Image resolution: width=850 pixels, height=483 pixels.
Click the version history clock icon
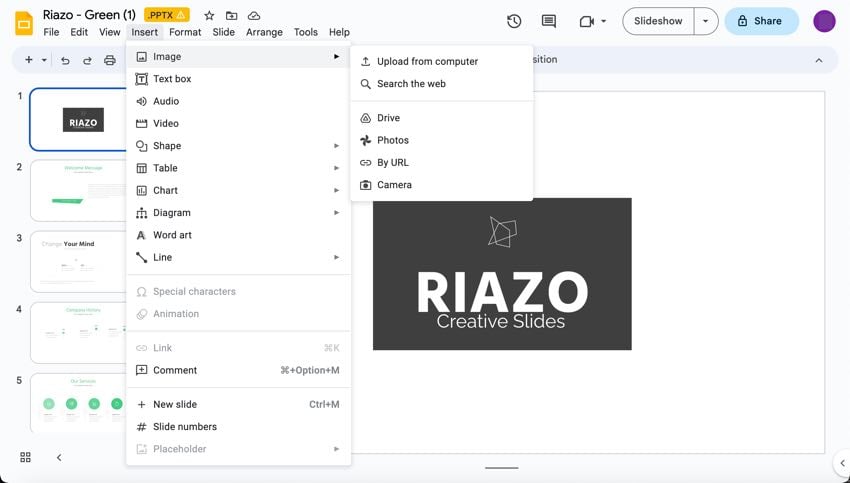[x=514, y=21]
